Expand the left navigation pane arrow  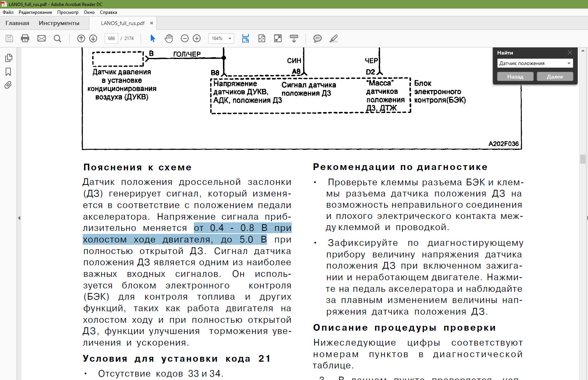tap(19, 218)
